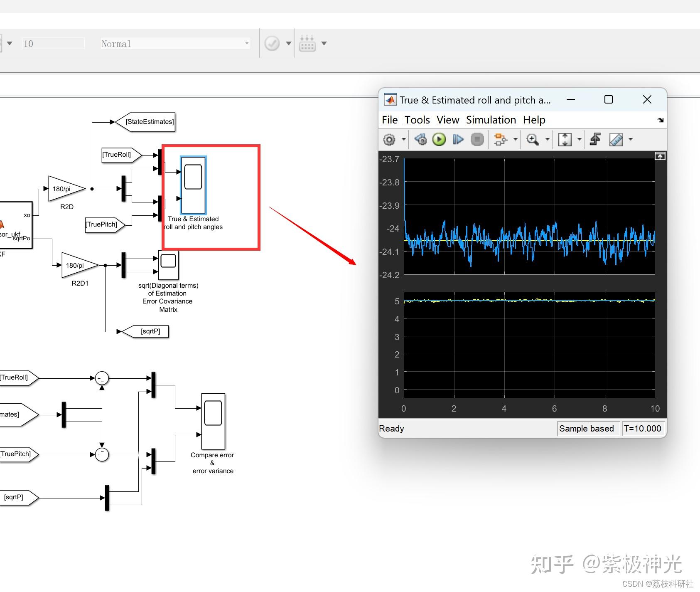Expand the zoom tool dropdown arrow
700x592 pixels.
548,139
